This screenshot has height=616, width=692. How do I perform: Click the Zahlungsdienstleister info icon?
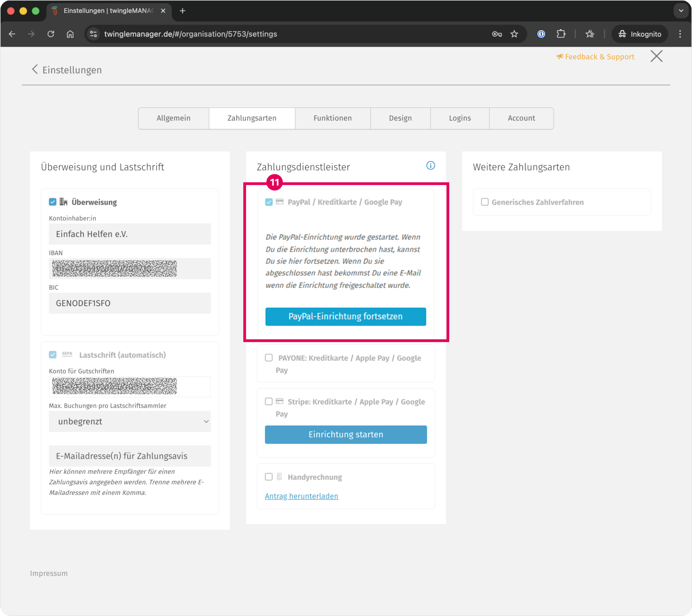430,165
